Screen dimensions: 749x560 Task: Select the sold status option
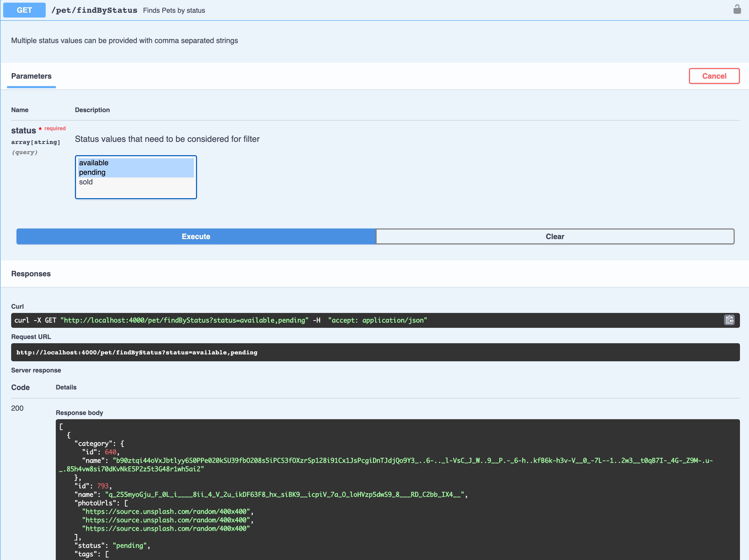86,182
